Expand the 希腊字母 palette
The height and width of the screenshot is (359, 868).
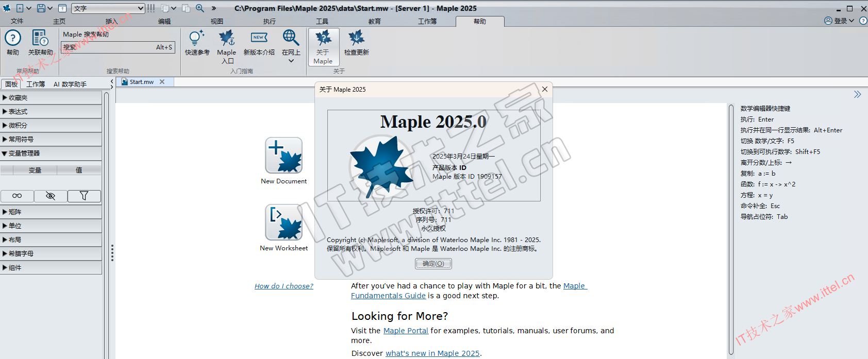(51, 254)
